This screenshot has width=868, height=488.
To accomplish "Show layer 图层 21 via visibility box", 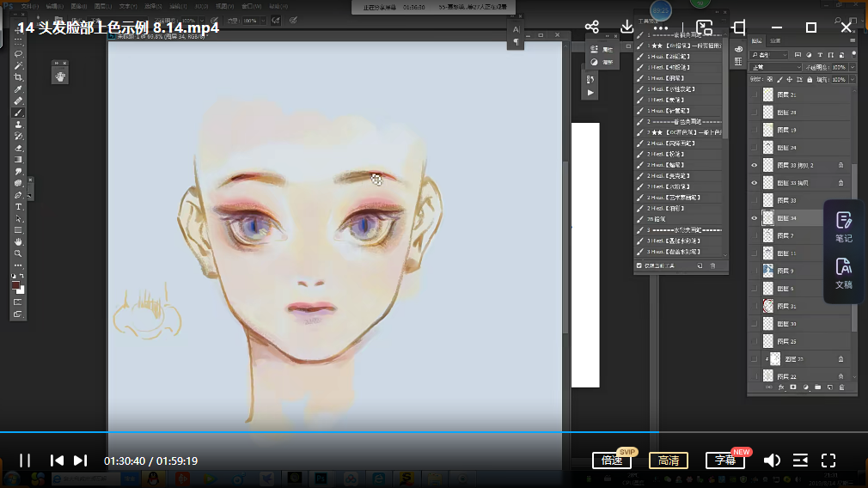I will (x=754, y=95).
